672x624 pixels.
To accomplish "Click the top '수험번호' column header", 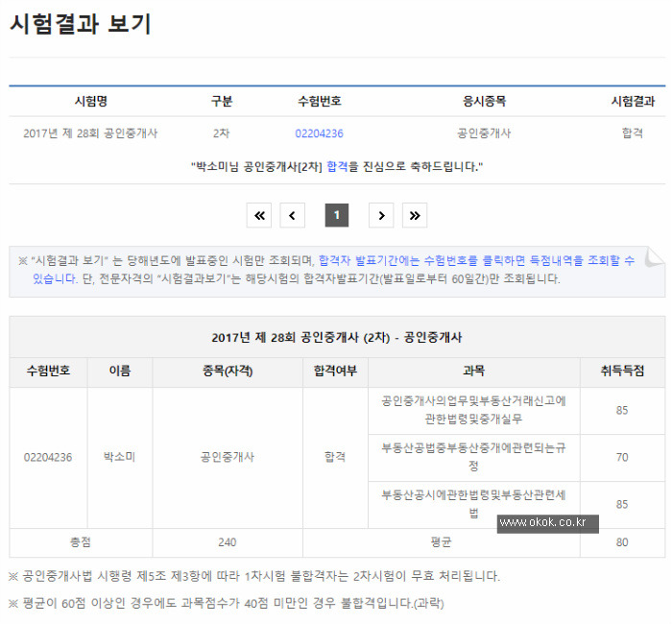I will [320, 101].
